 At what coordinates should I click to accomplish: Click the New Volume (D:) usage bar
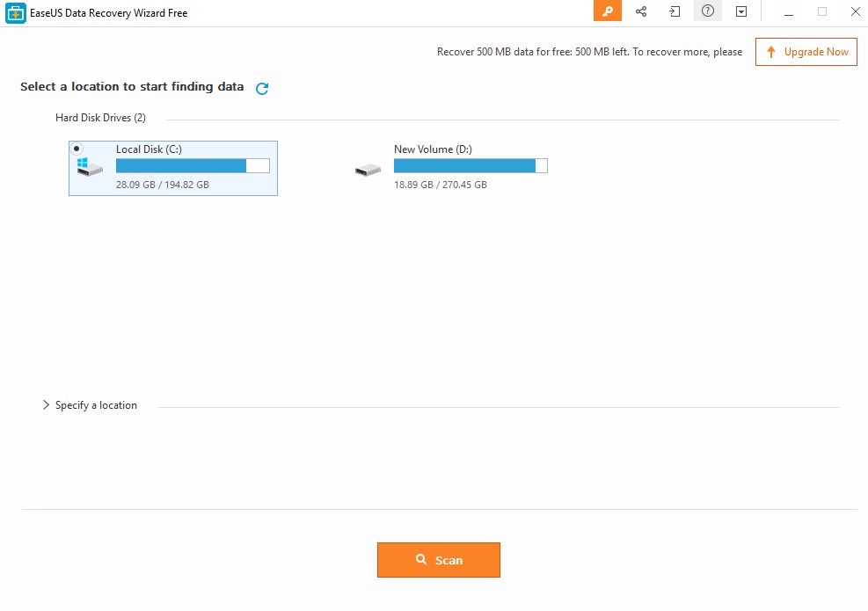470,165
